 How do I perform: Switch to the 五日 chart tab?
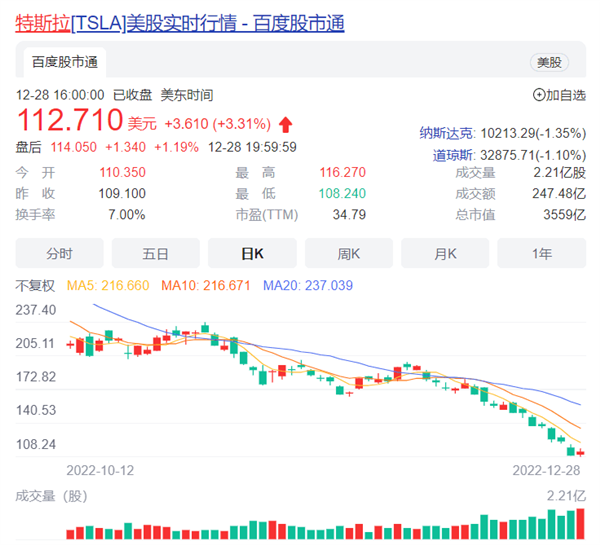pyautogui.click(x=155, y=253)
